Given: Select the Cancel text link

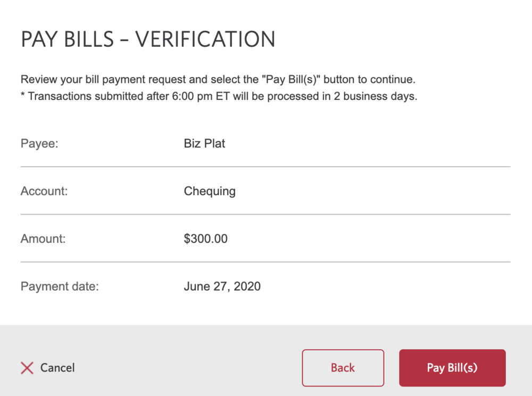Looking at the screenshot, I should (x=57, y=368).
